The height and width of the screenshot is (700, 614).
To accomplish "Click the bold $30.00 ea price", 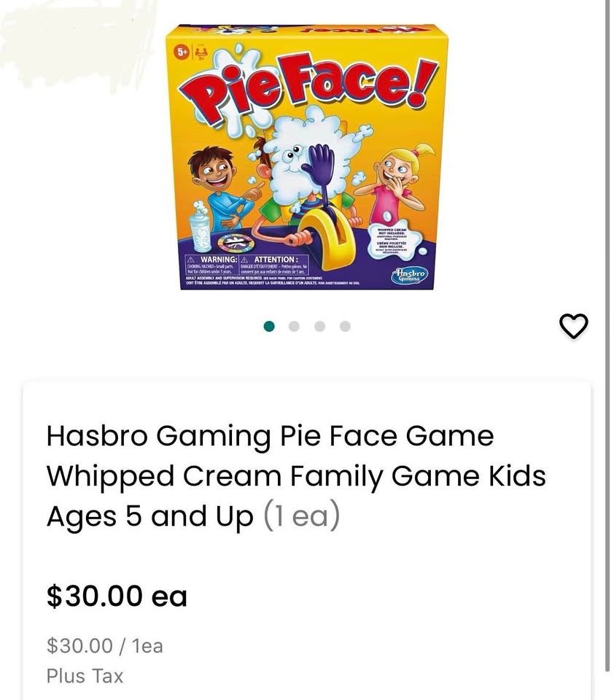I will [117, 596].
